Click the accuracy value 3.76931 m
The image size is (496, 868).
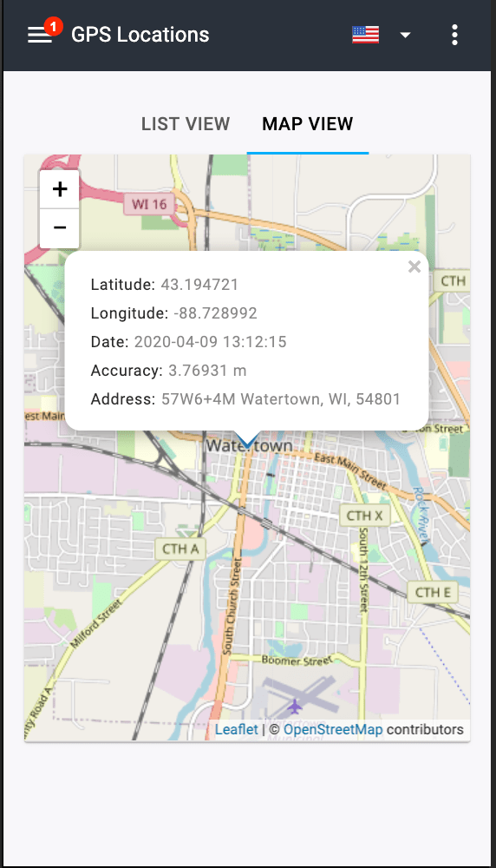click(207, 371)
